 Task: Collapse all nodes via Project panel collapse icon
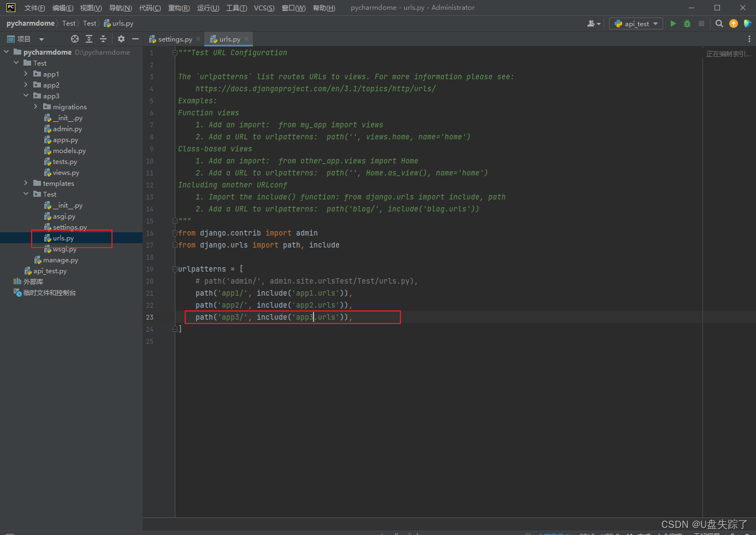tap(103, 39)
